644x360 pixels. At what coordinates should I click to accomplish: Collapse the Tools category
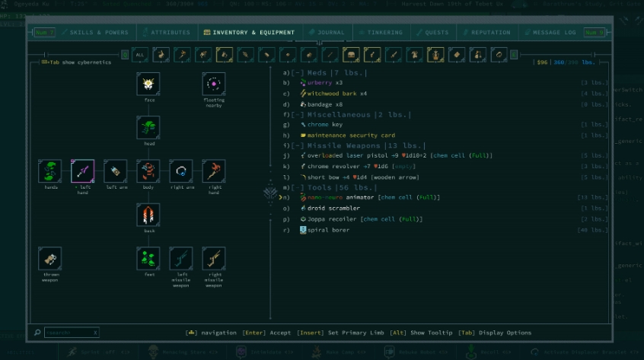[x=297, y=187]
